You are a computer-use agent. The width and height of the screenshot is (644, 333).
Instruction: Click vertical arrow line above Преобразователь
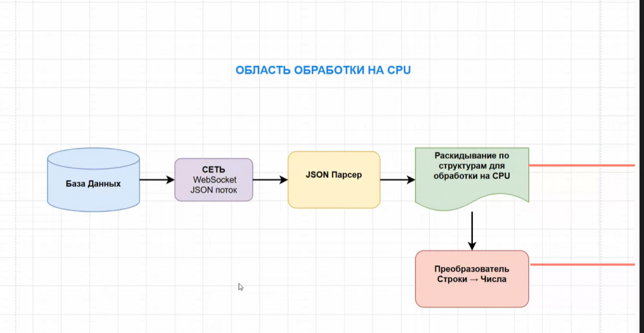coord(472,227)
